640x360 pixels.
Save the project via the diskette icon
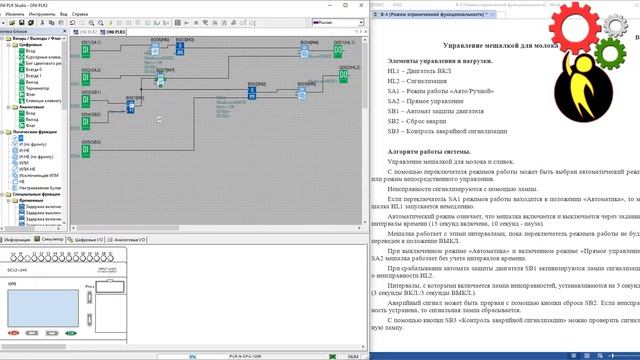pyautogui.click(x=22, y=23)
